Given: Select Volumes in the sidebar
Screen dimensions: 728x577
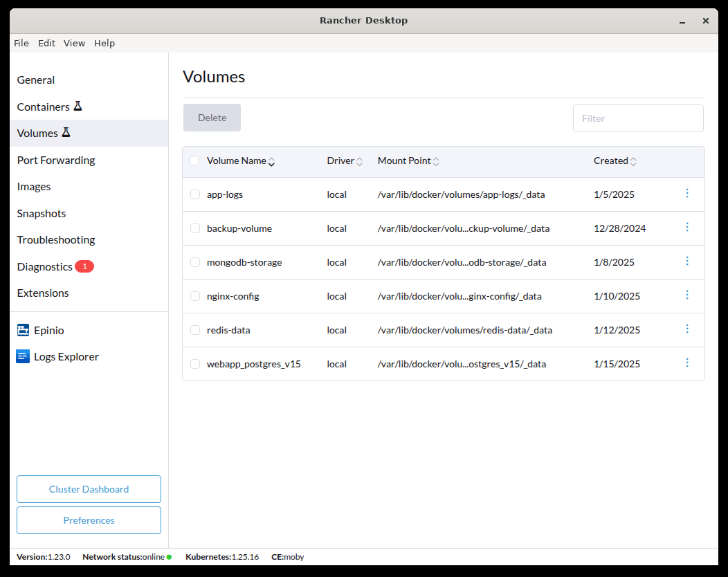Looking at the screenshot, I should [x=89, y=134].
